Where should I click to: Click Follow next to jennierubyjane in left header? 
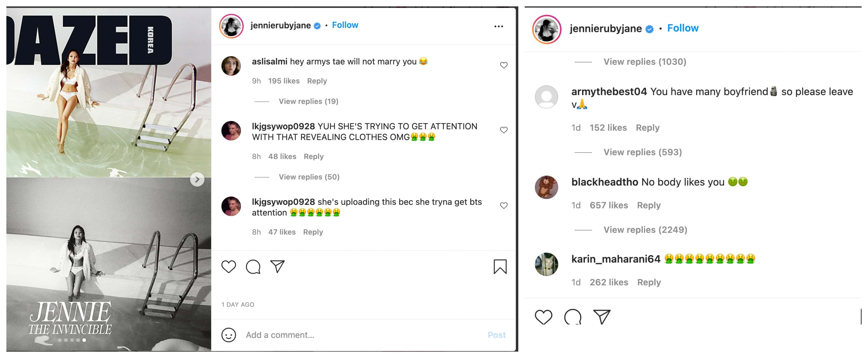(x=345, y=25)
